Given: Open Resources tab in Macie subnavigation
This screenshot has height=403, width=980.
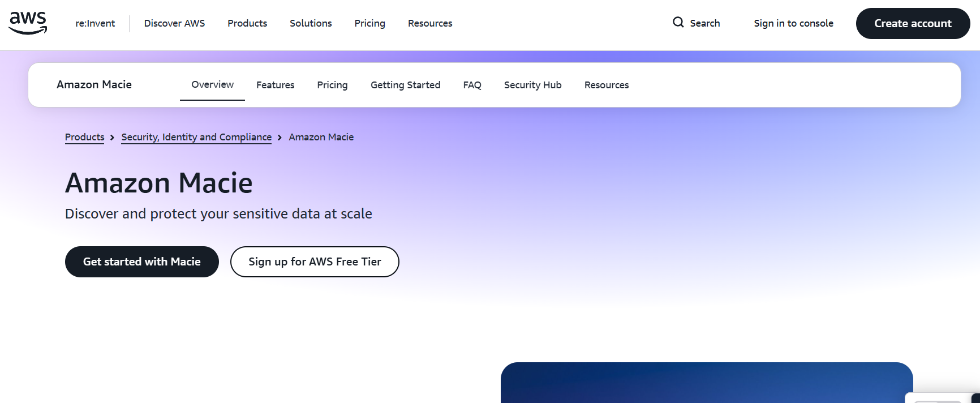Looking at the screenshot, I should pyautogui.click(x=607, y=85).
